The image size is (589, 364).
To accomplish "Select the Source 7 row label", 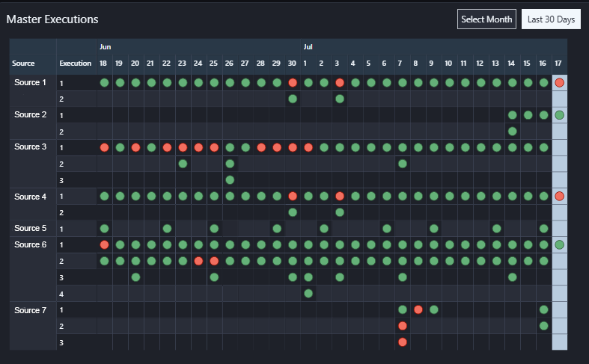I will click(30, 309).
